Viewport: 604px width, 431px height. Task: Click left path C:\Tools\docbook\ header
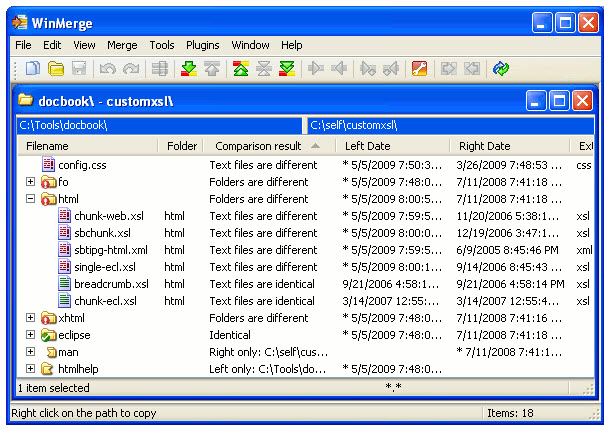pos(160,125)
